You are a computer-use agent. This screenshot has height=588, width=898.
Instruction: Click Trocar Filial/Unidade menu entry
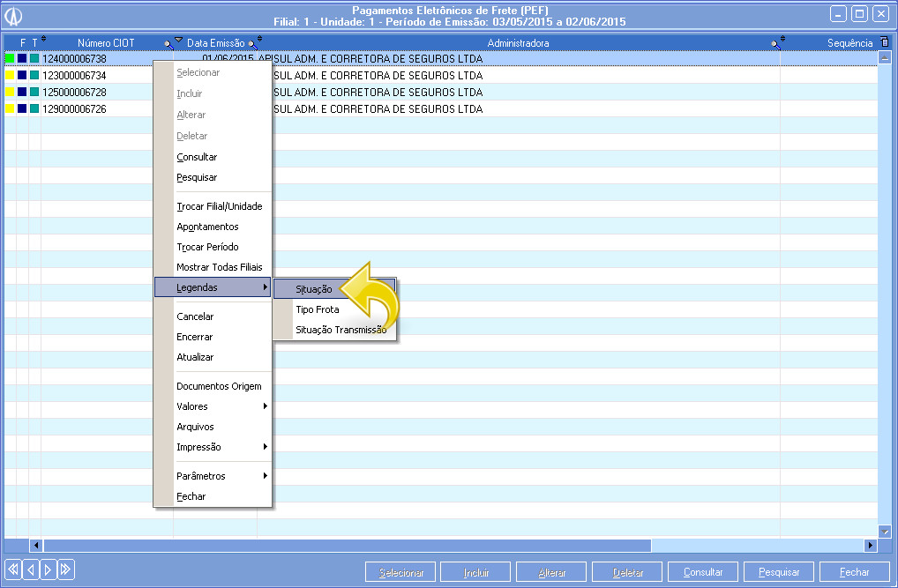pos(219,206)
